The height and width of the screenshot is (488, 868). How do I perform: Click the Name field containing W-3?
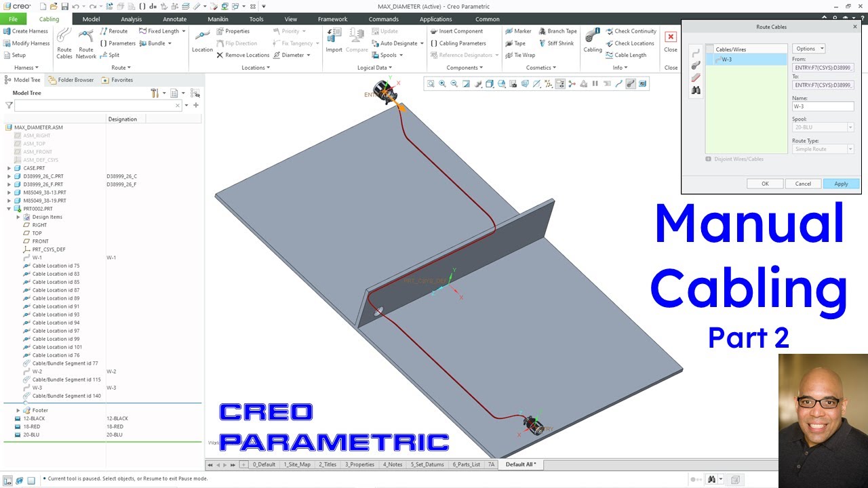(x=823, y=106)
